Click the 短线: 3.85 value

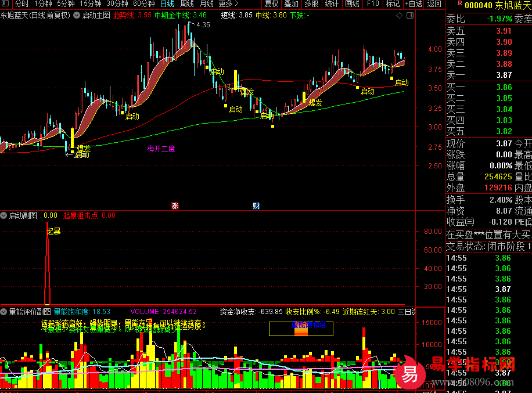pyautogui.click(x=236, y=15)
